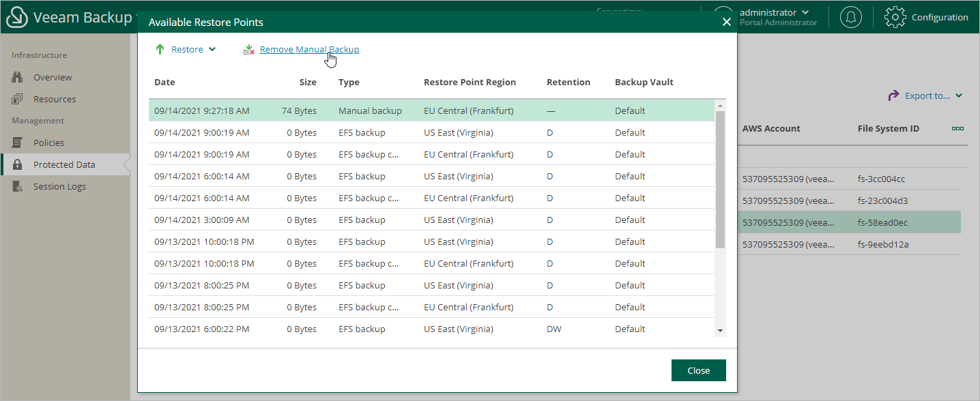The height and width of the screenshot is (401, 980).
Task: Click the Close button in dialog
Action: click(698, 370)
